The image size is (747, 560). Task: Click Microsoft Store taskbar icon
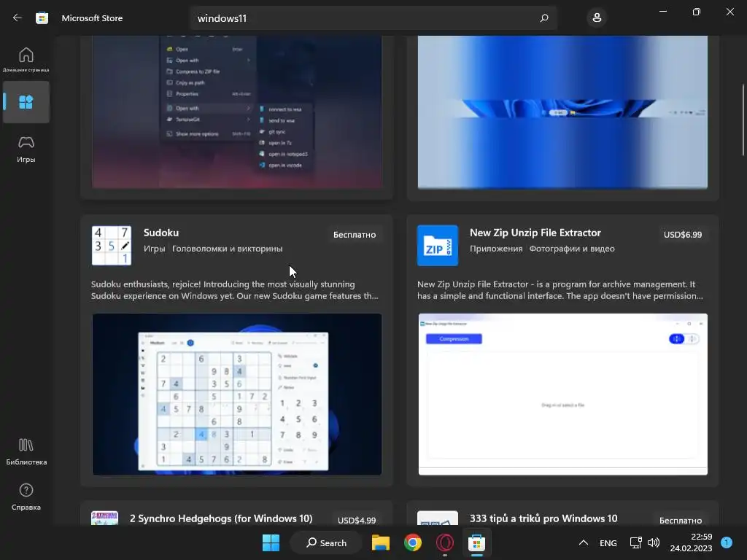(x=476, y=542)
